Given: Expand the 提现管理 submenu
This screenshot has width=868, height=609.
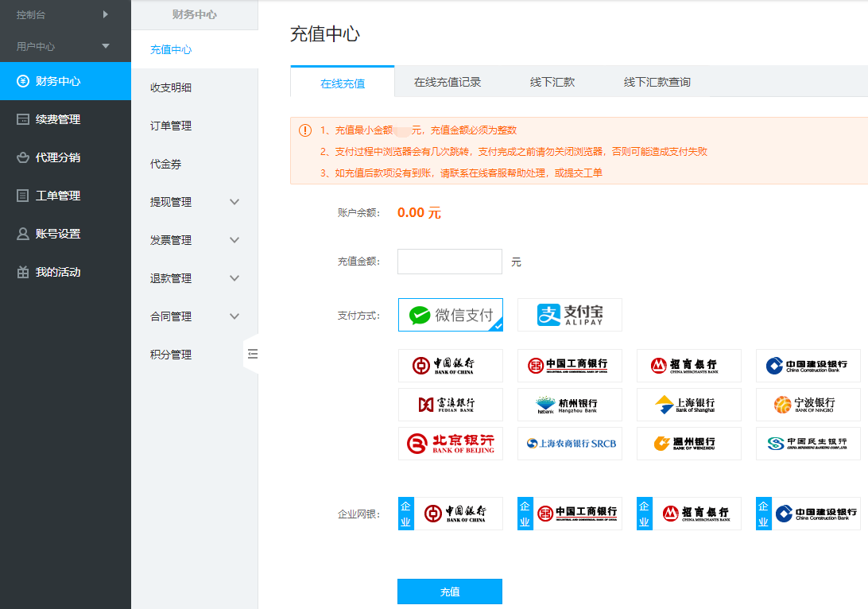Looking at the screenshot, I should pos(234,202).
